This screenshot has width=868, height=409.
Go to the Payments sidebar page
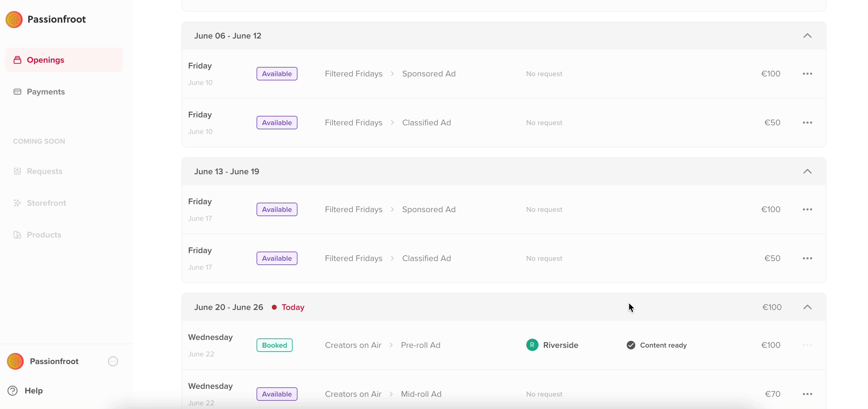click(46, 92)
